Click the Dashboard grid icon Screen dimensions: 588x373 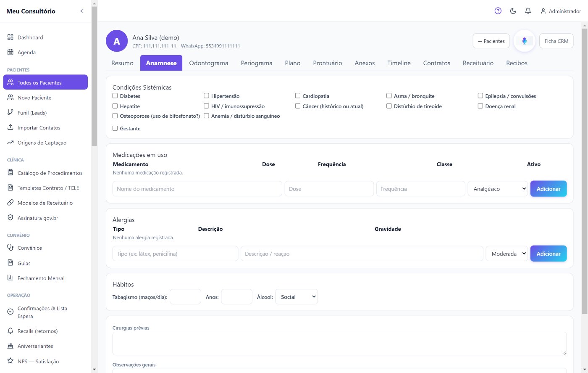click(10, 37)
